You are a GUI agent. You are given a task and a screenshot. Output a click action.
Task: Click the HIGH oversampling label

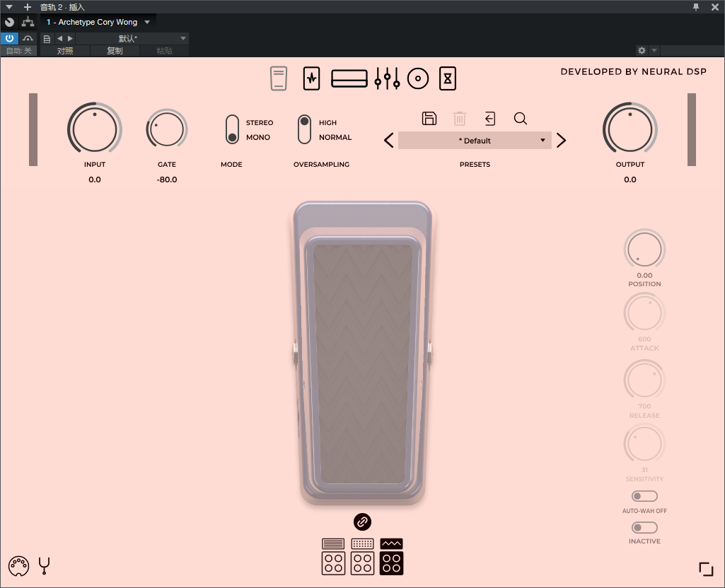[327, 122]
